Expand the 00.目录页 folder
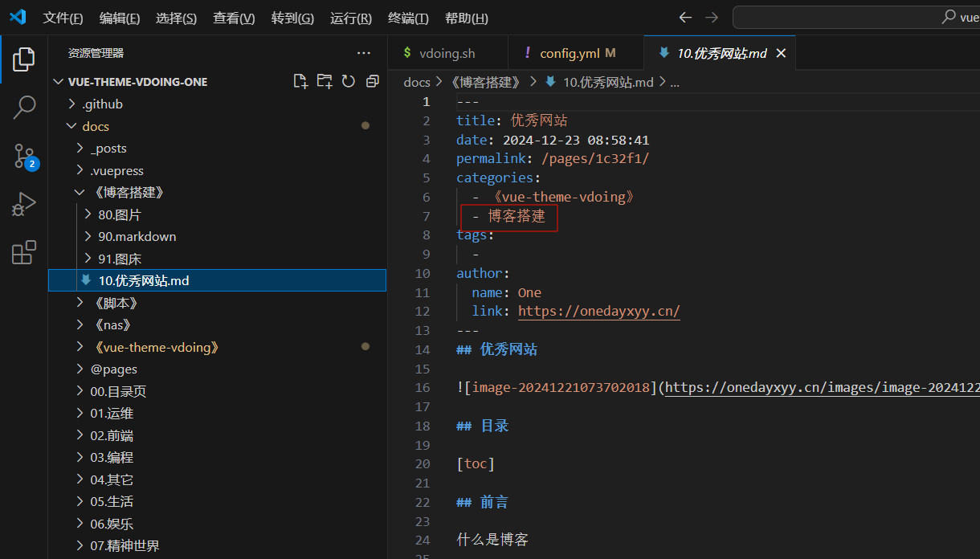 pyautogui.click(x=218, y=391)
